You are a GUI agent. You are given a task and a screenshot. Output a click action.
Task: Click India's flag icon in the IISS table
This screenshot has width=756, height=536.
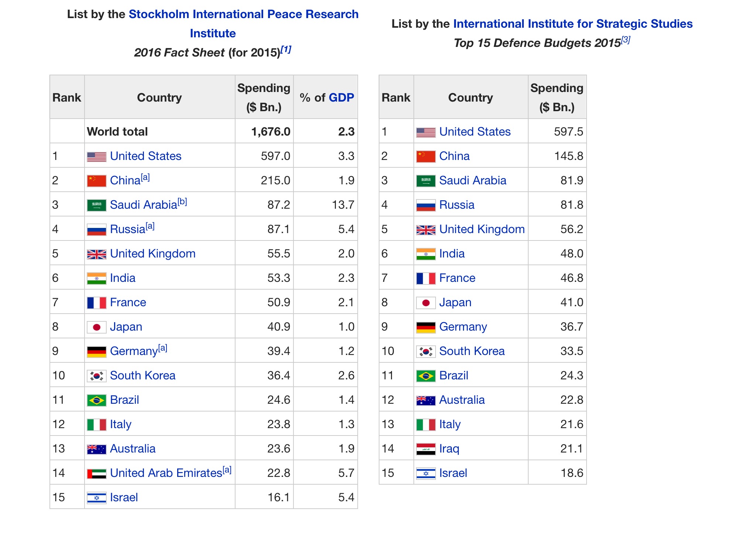pos(426,254)
